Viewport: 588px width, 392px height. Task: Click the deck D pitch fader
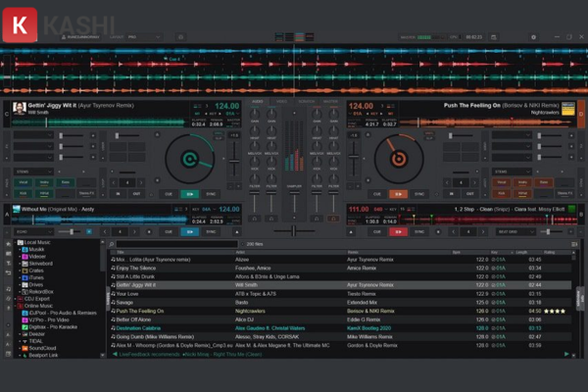(x=354, y=157)
